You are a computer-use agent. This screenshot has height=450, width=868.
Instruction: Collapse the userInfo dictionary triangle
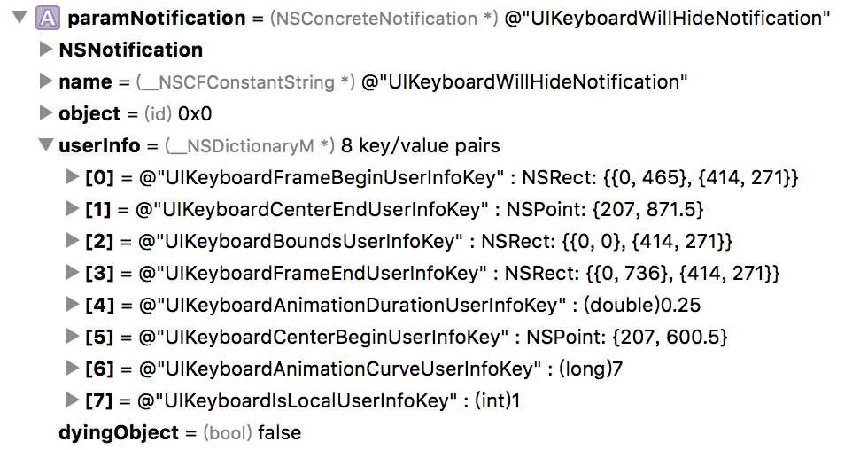[x=46, y=144]
